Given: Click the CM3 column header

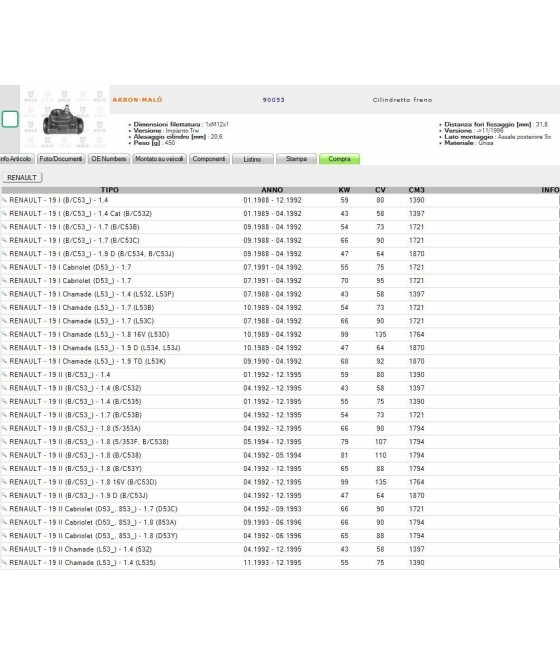Looking at the screenshot, I should point(416,190).
